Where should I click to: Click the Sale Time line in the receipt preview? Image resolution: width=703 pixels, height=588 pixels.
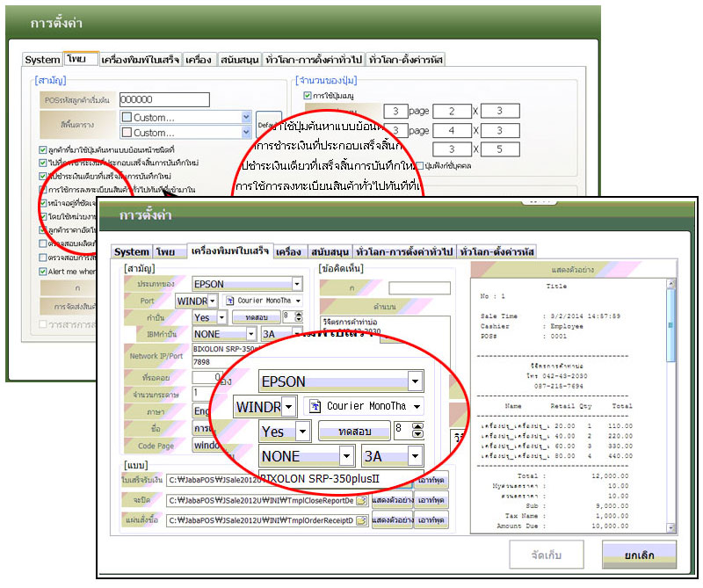point(551,316)
